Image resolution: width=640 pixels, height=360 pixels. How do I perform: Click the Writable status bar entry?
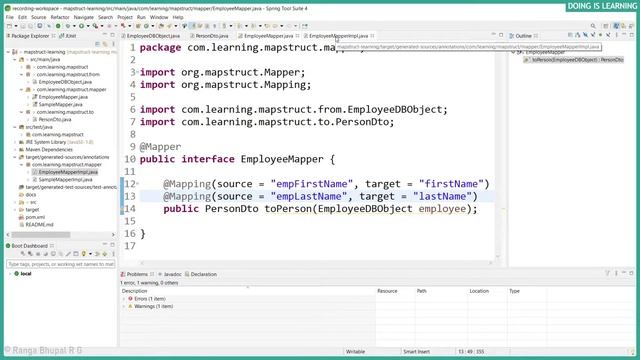tap(356, 351)
